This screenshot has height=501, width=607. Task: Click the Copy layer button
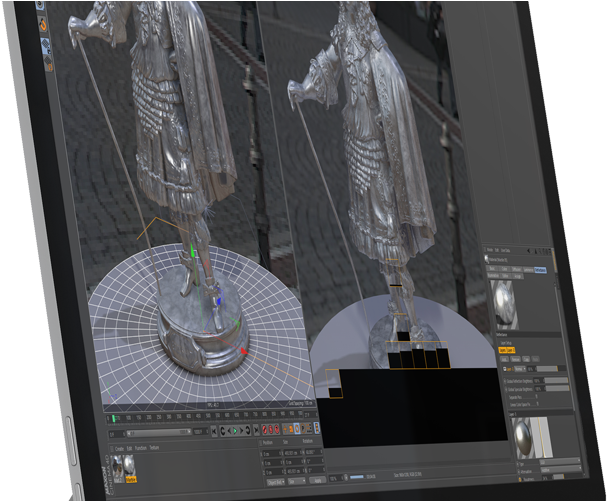526,359
